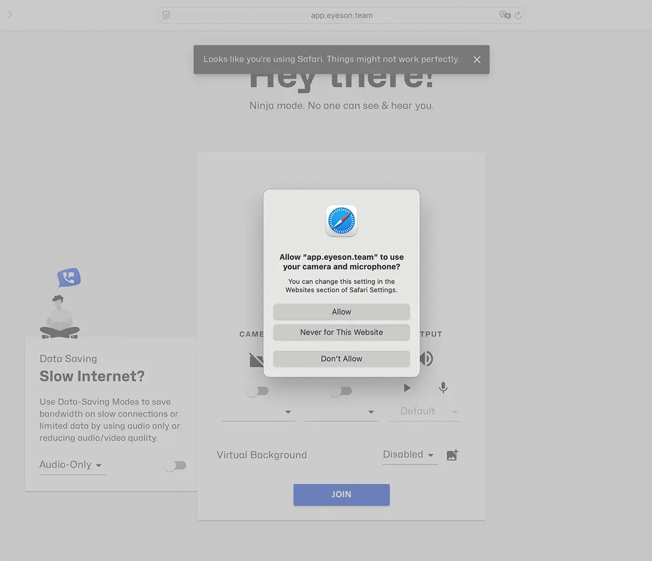Click the page settings icon in address bar
Image resolution: width=652 pixels, height=561 pixels.
(166, 15)
